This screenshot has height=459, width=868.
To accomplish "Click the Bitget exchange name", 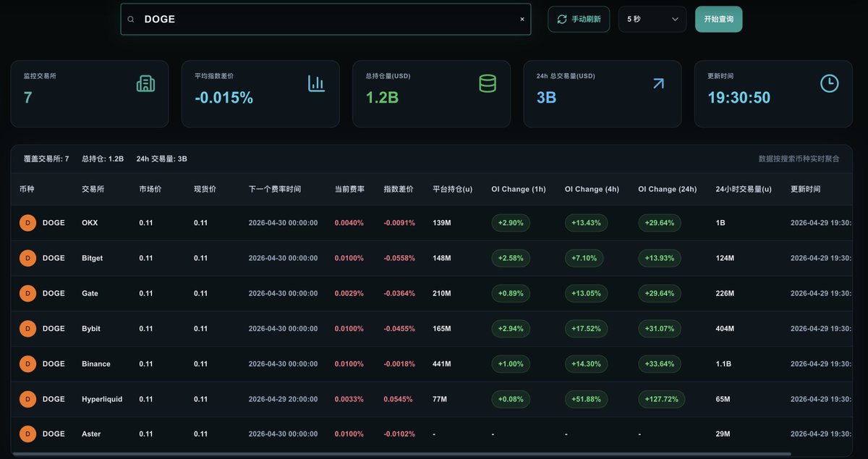I will [x=93, y=258].
